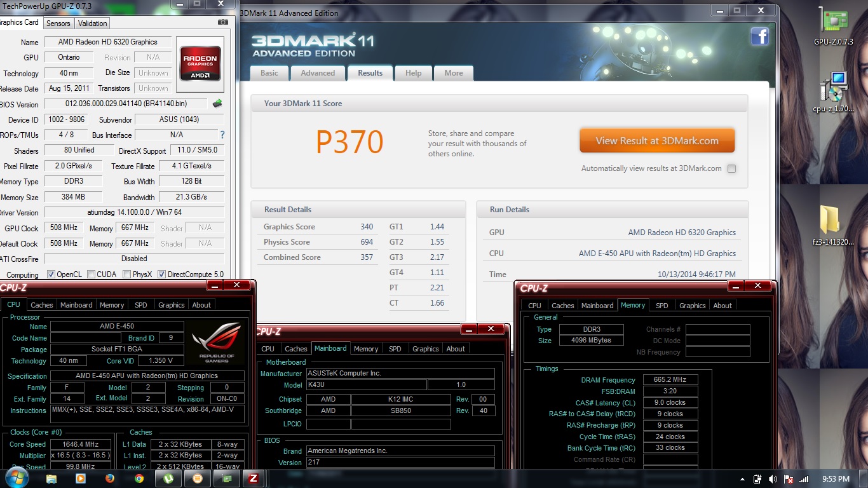Click the Action Center flag tray icon

(x=788, y=479)
